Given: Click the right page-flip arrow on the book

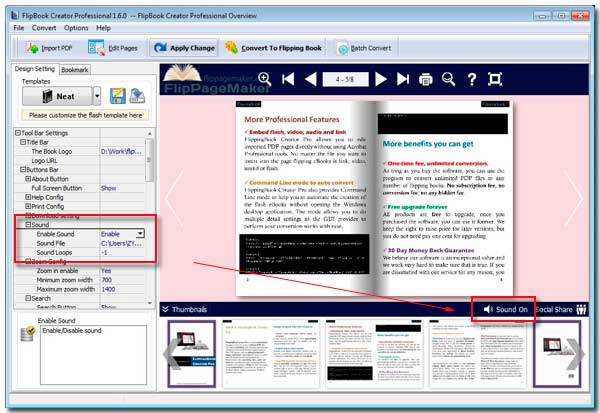Looking at the screenshot, I should (572, 198).
